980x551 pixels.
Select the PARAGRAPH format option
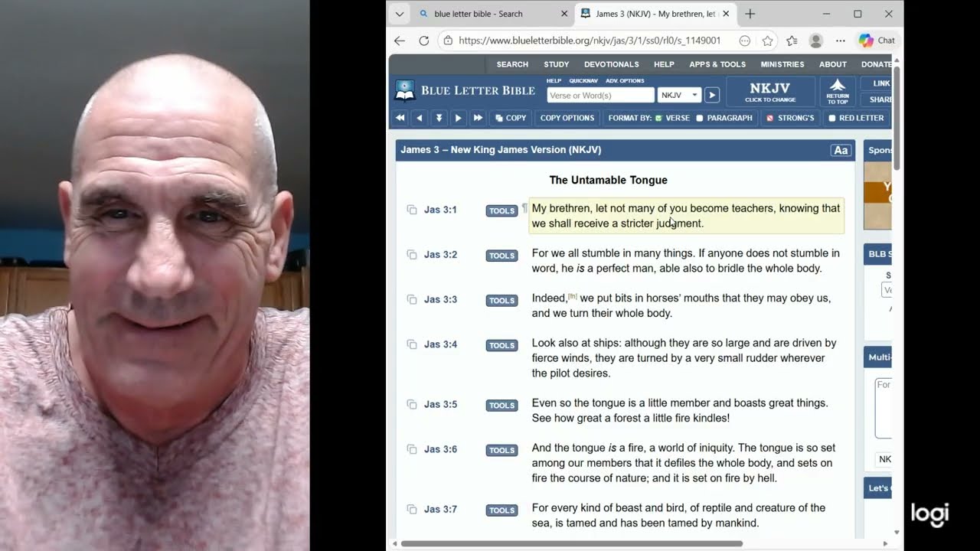pos(724,118)
